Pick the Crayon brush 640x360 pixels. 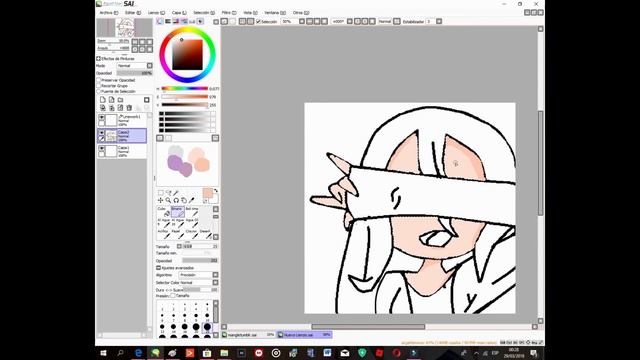pos(191,234)
